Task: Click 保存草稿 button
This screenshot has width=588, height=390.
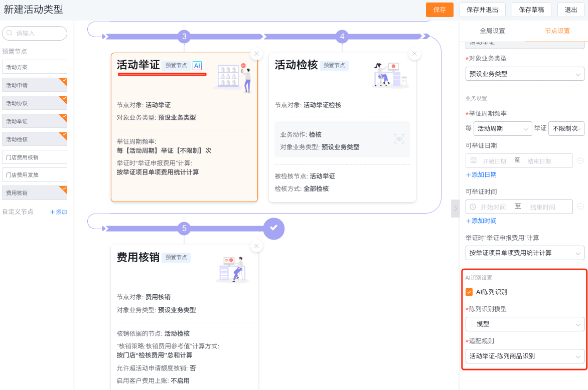Action: [531, 10]
